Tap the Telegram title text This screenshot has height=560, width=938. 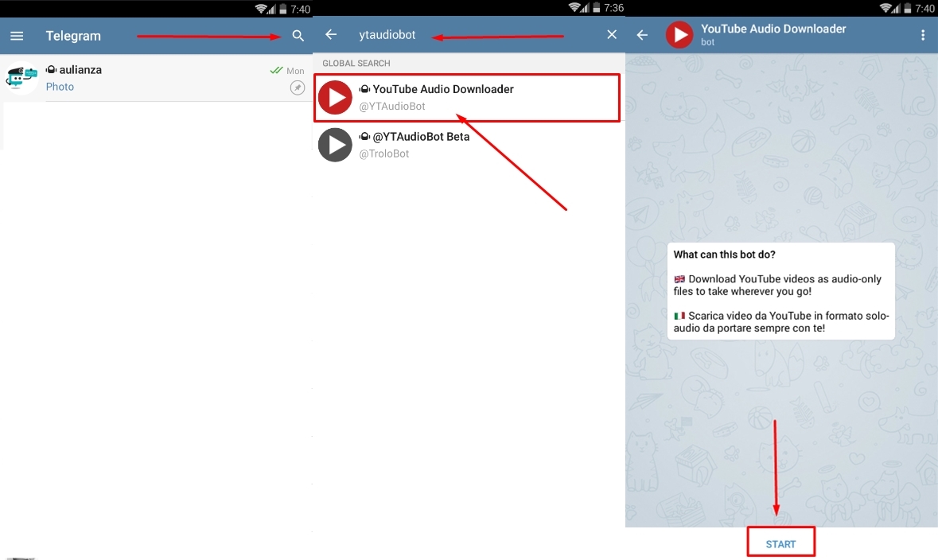[73, 36]
